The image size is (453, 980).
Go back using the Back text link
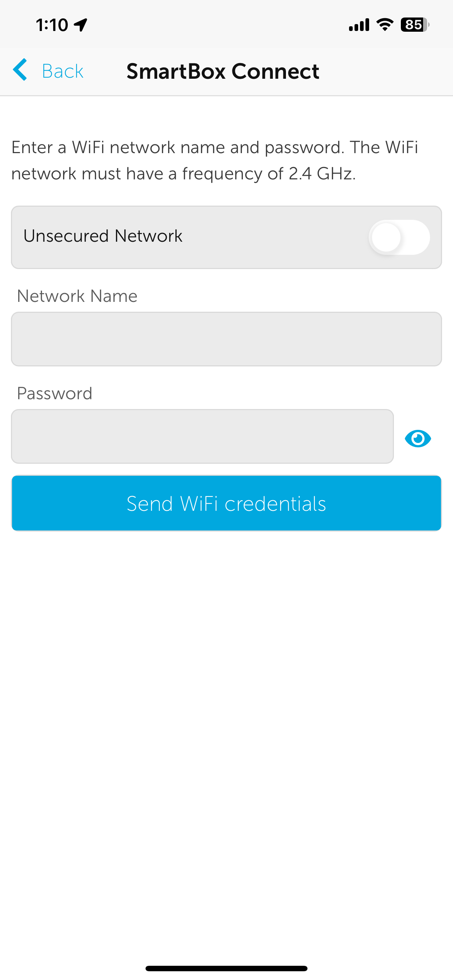[62, 71]
